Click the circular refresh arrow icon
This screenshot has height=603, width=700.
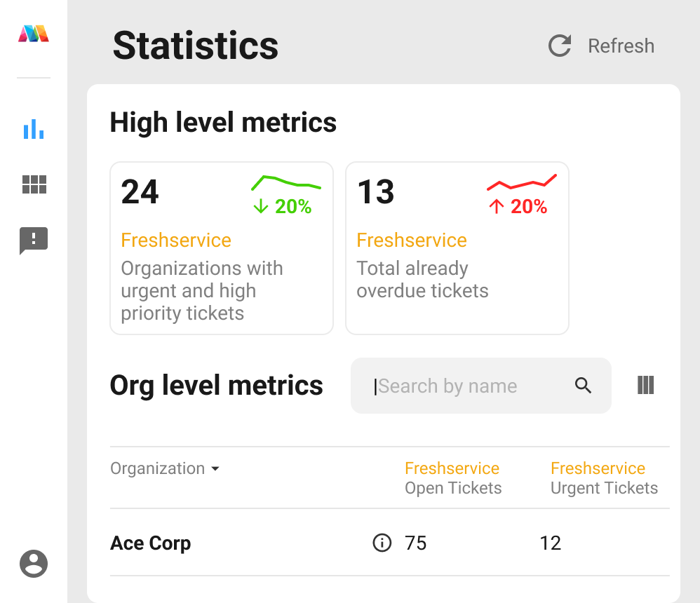[x=560, y=46]
